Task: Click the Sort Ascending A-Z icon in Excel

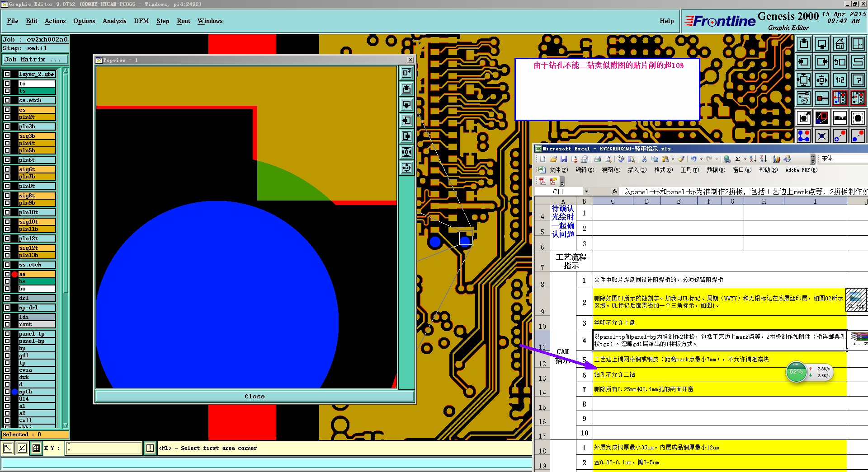Action: [x=753, y=159]
